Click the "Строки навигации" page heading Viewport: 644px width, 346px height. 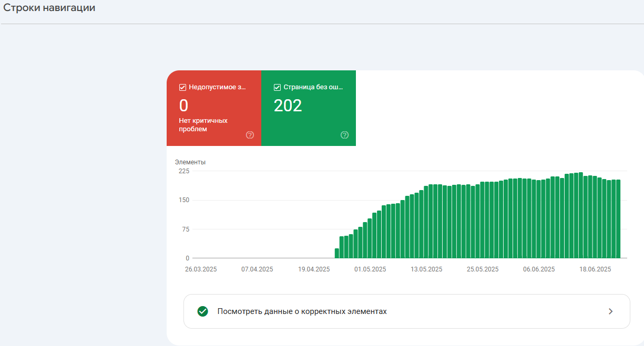(x=49, y=8)
